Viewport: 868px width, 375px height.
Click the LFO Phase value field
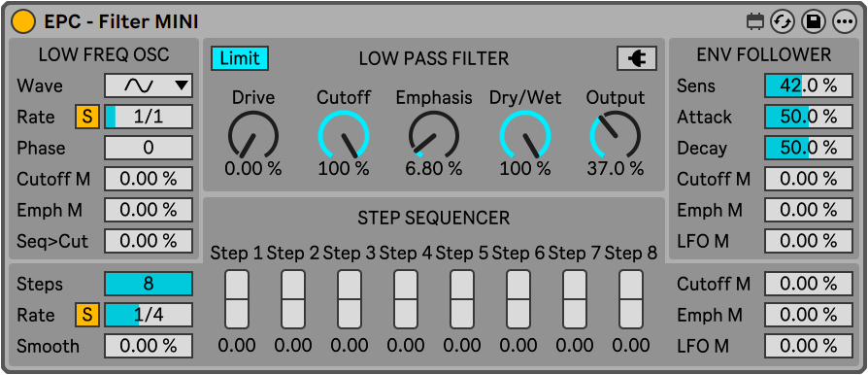(149, 148)
